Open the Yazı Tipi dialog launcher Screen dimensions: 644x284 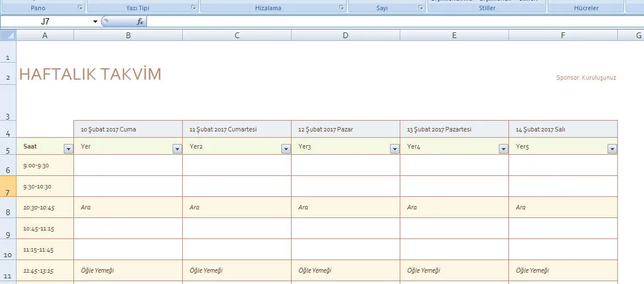pyautogui.click(x=194, y=8)
